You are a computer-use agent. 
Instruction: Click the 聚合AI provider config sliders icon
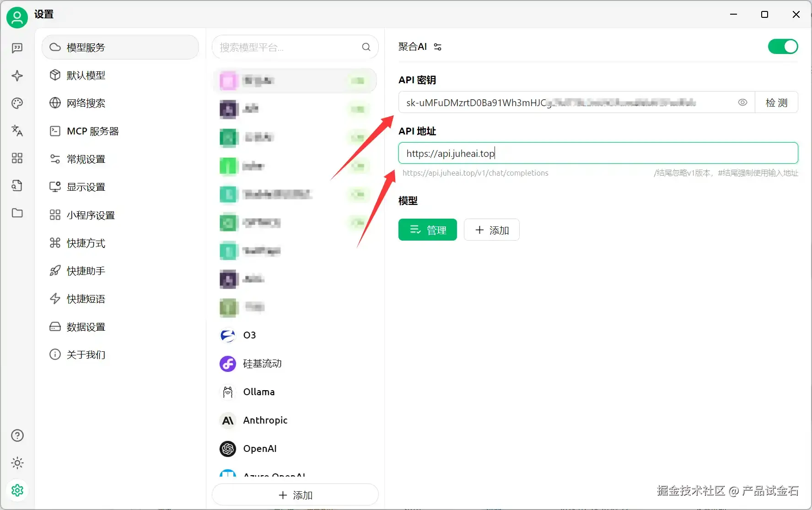coord(437,47)
